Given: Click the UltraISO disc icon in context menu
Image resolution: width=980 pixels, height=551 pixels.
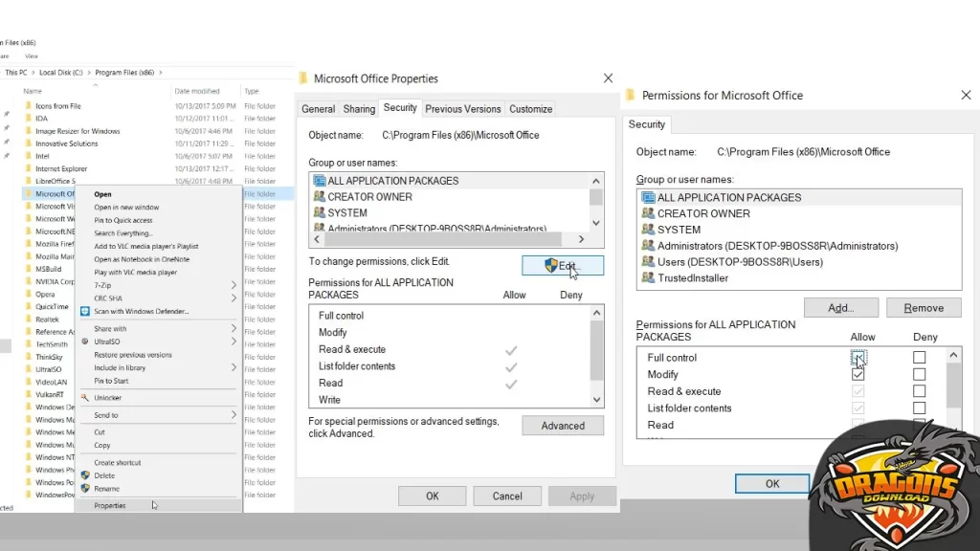Looking at the screenshot, I should click(x=85, y=342).
